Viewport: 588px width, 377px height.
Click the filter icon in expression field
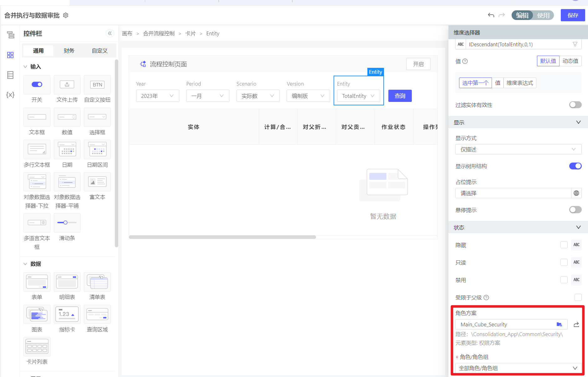(575, 44)
